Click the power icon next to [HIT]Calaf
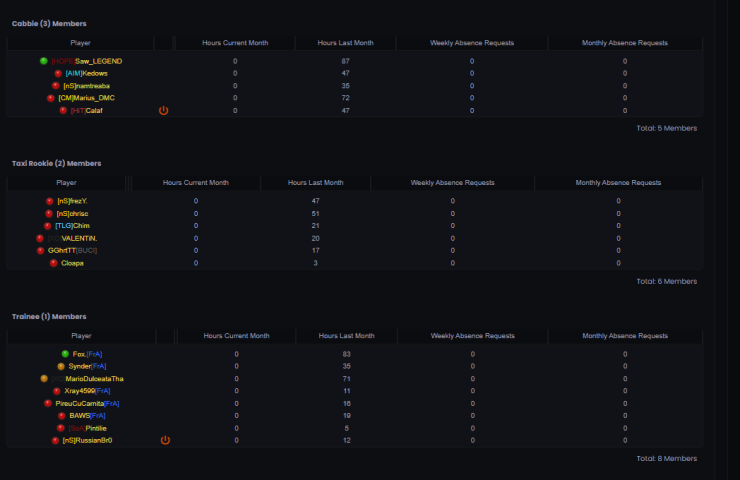740x480 pixels. click(x=164, y=110)
